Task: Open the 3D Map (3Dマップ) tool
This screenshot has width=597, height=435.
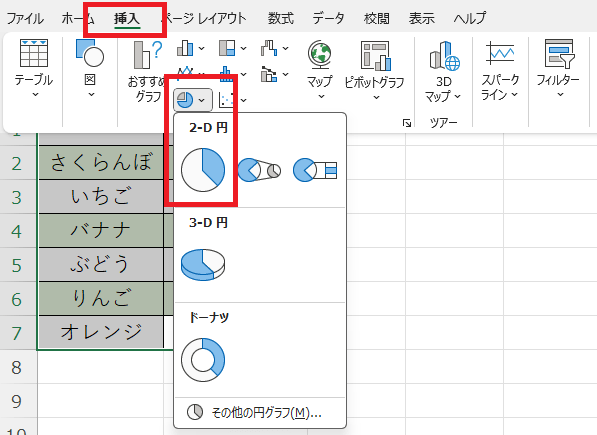Action: coord(444,71)
